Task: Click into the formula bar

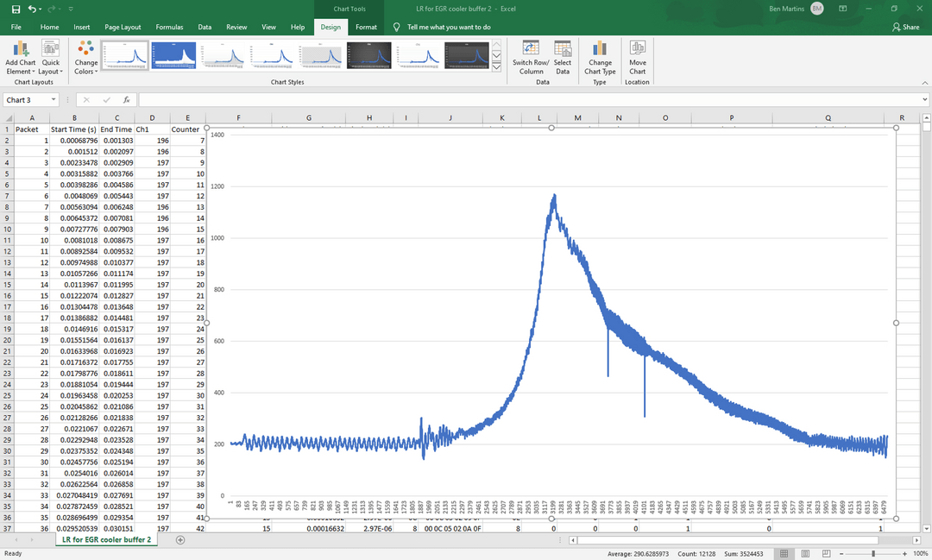Action: pos(529,100)
